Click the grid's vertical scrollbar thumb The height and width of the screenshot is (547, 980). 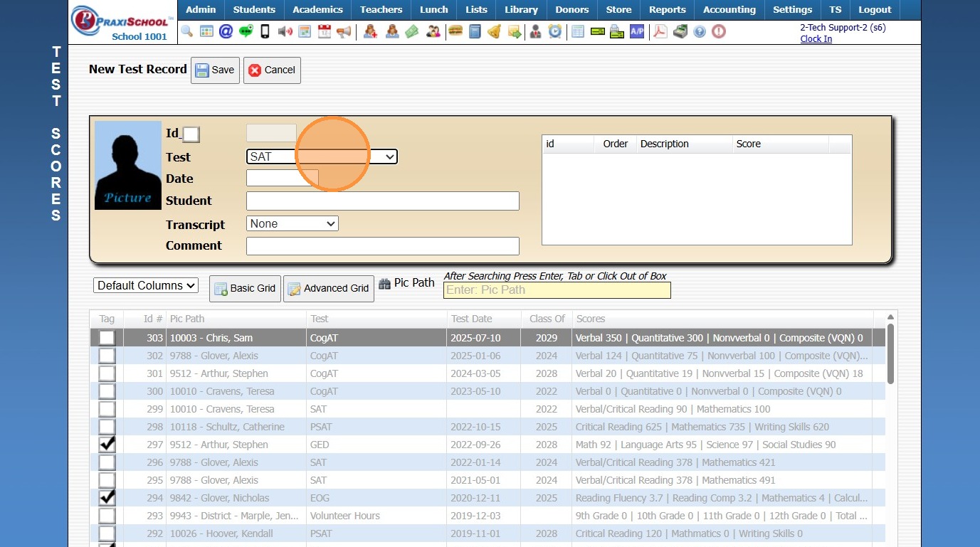pyautogui.click(x=890, y=352)
